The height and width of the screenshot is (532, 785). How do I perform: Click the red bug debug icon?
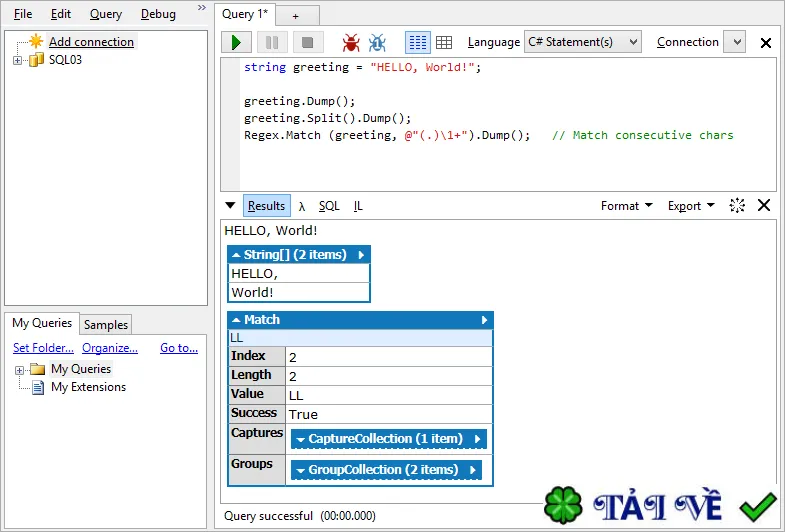pyautogui.click(x=351, y=43)
